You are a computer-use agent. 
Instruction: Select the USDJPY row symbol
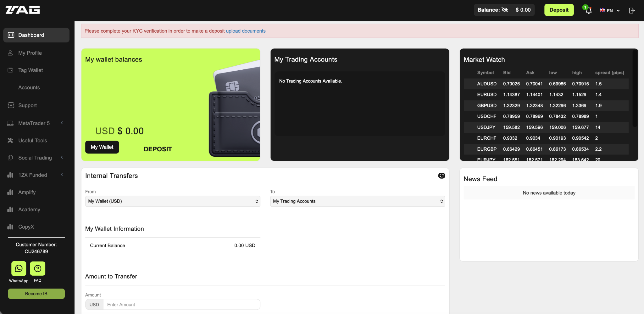click(x=486, y=127)
